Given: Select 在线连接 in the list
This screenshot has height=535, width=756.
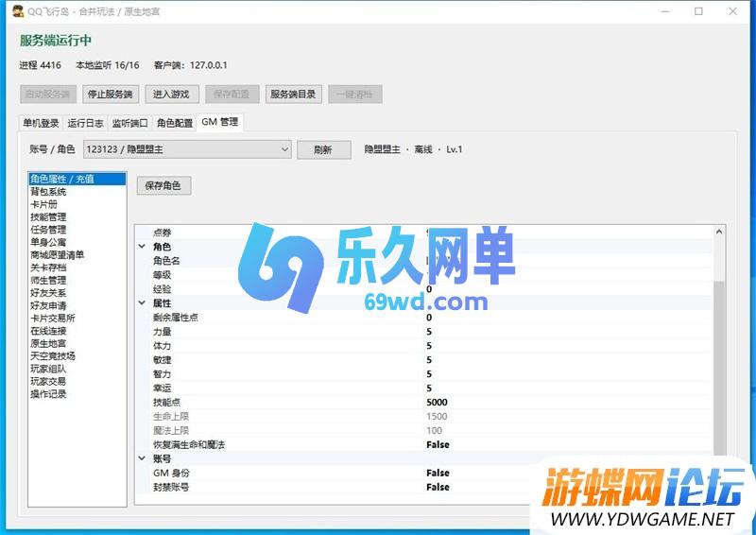Looking at the screenshot, I should [77, 331].
